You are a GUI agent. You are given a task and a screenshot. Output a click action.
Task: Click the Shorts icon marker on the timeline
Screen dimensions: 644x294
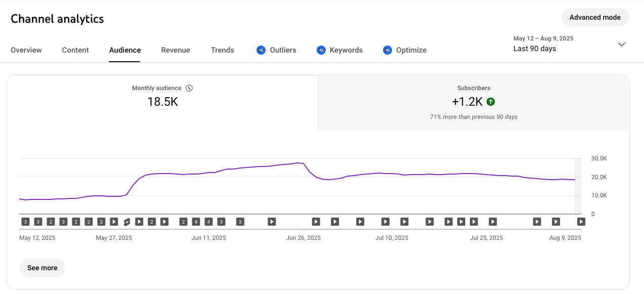coord(127,222)
